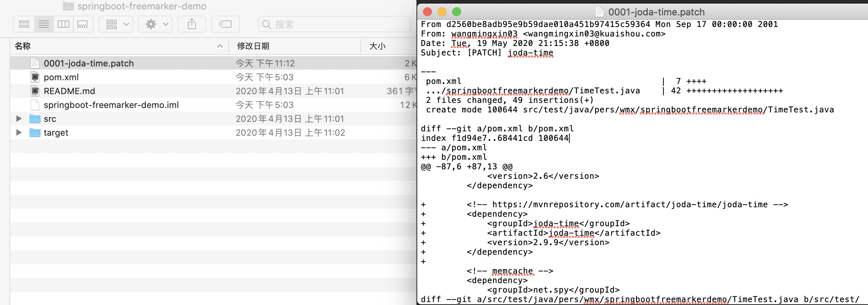Select springboot-freemarker-demo.iml file
The image size is (868, 305).
click(x=111, y=105)
